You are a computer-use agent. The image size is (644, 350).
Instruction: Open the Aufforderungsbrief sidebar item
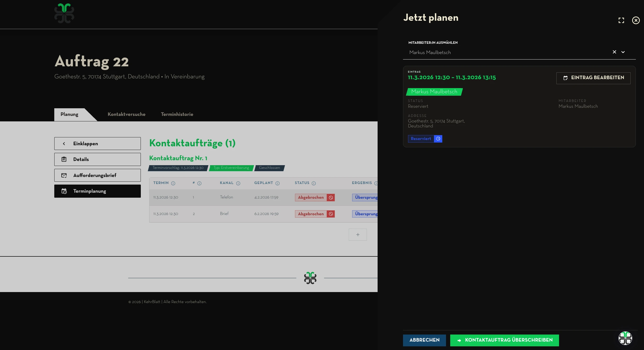[x=98, y=175]
